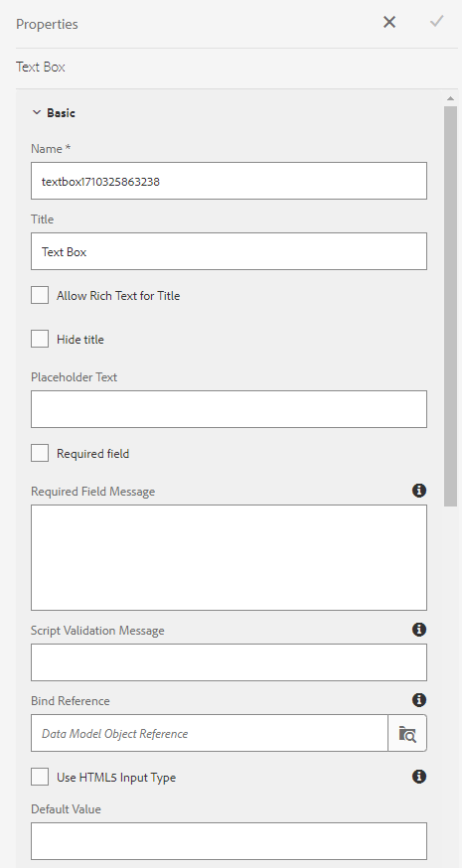Enable Allow Rich Text for Title checkbox
Image resolution: width=462 pixels, height=868 pixels.
[x=40, y=295]
